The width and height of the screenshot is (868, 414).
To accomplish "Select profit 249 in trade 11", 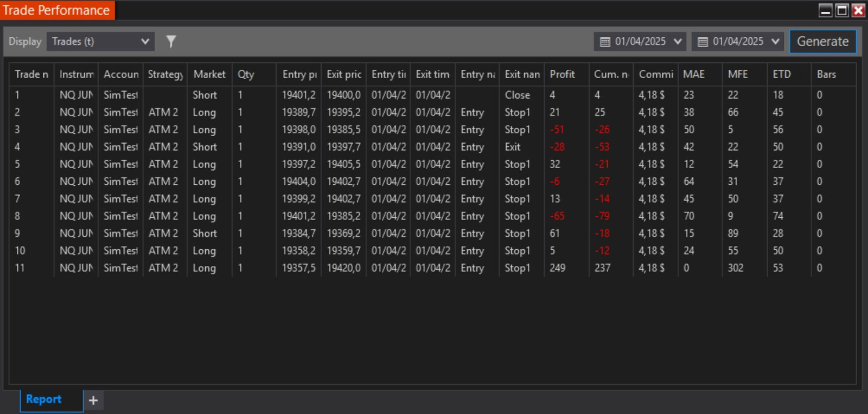I will pos(557,268).
